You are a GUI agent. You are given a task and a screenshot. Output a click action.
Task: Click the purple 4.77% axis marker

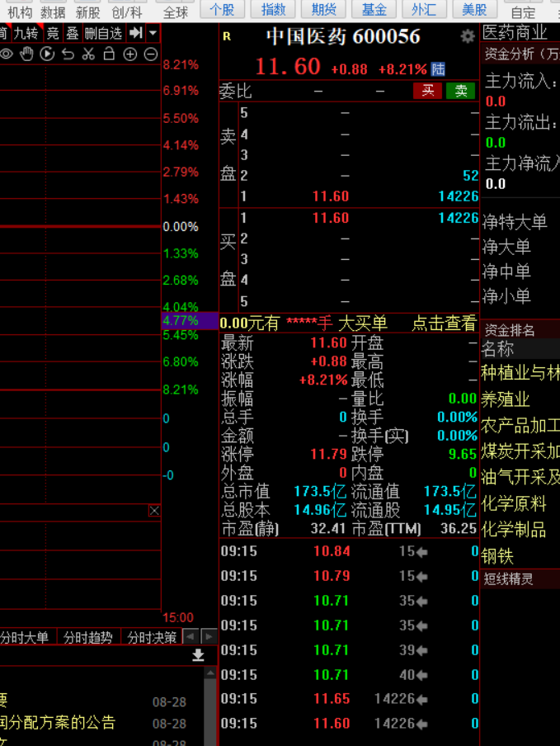coord(190,321)
